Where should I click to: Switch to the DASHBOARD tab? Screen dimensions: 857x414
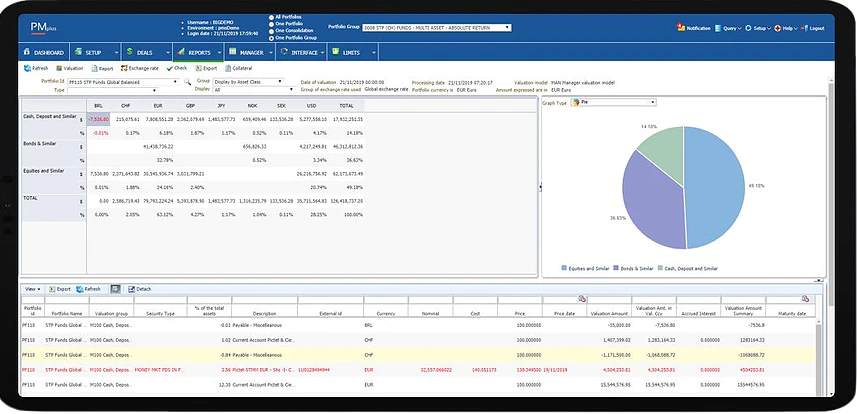click(x=44, y=53)
